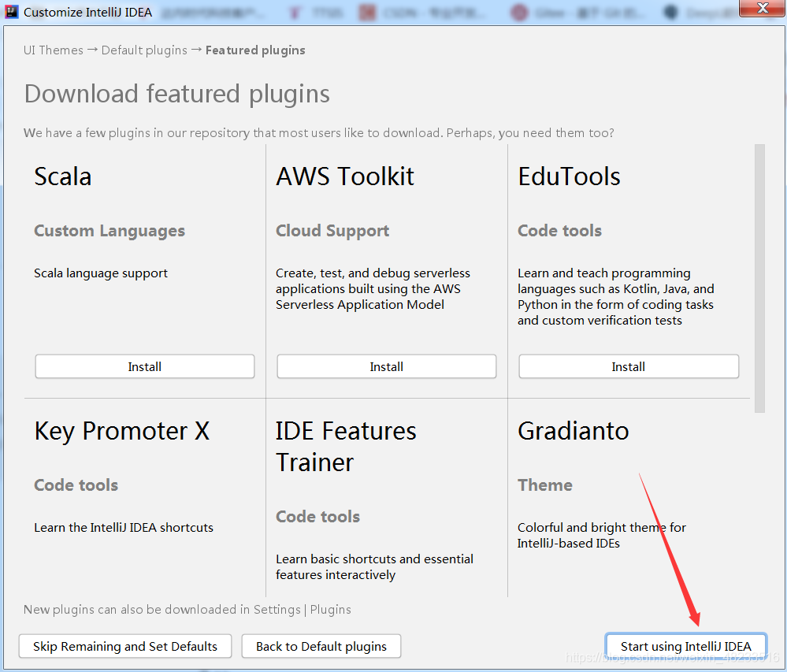The width and height of the screenshot is (787, 672).
Task: Select the AWS Toolkit plugin title
Action: [345, 176]
